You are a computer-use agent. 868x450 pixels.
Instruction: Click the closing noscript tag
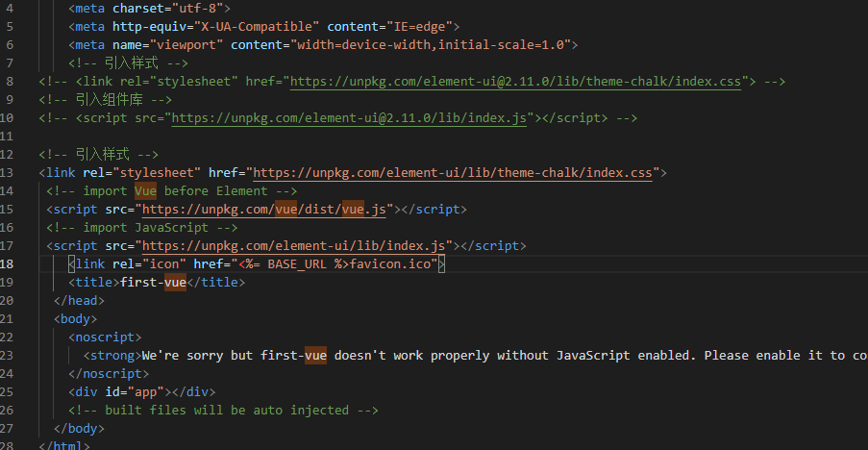click(109, 374)
